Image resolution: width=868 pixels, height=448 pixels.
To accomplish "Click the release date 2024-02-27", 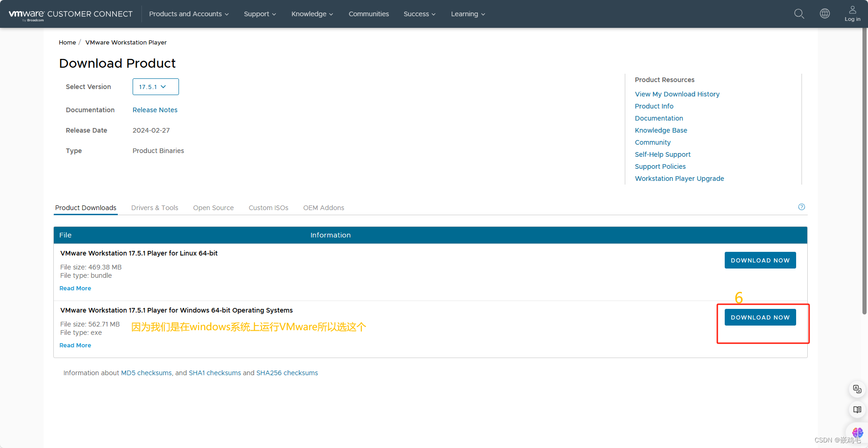I will [151, 130].
